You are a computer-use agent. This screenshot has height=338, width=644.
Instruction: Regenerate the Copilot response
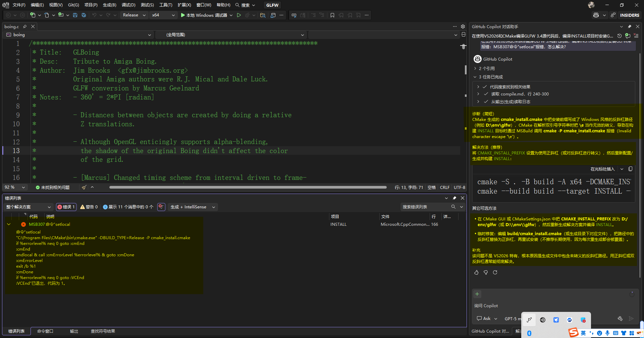click(x=495, y=272)
